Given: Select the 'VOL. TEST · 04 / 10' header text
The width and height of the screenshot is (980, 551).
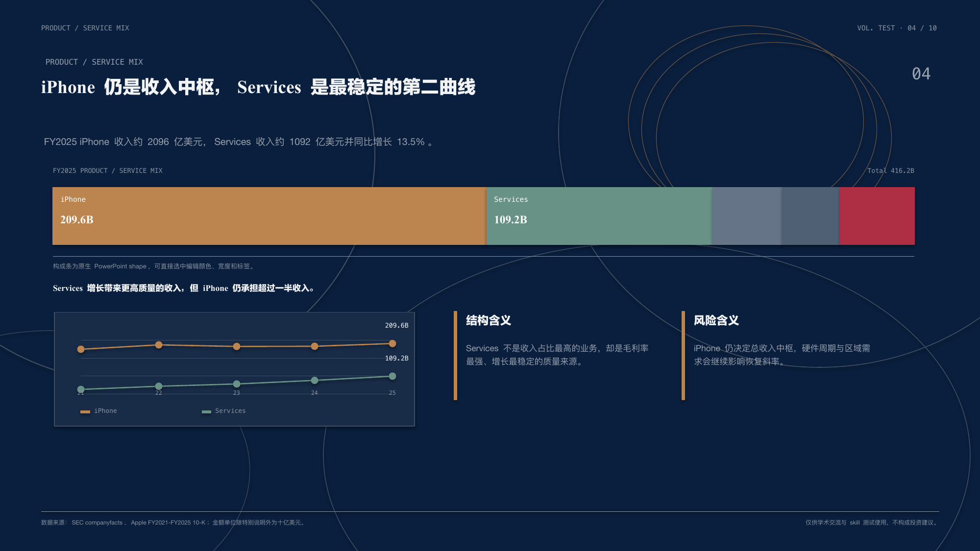Looking at the screenshot, I should click(x=897, y=28).
